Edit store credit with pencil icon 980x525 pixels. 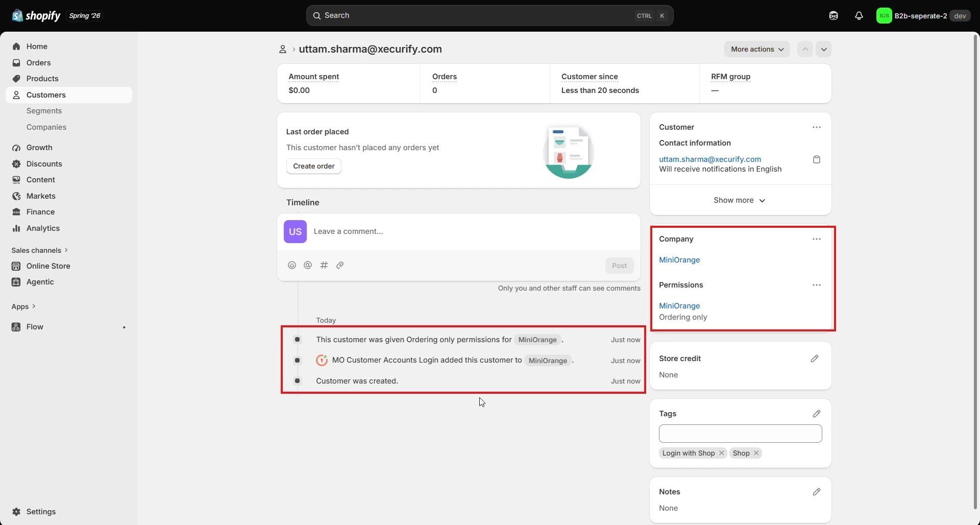pyautogui.click(x=815, y=359)
